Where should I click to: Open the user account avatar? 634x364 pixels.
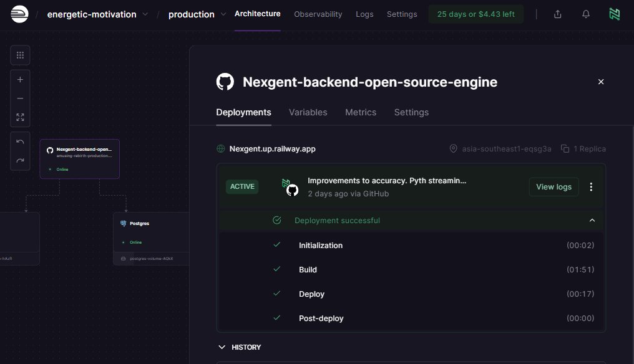614,14
